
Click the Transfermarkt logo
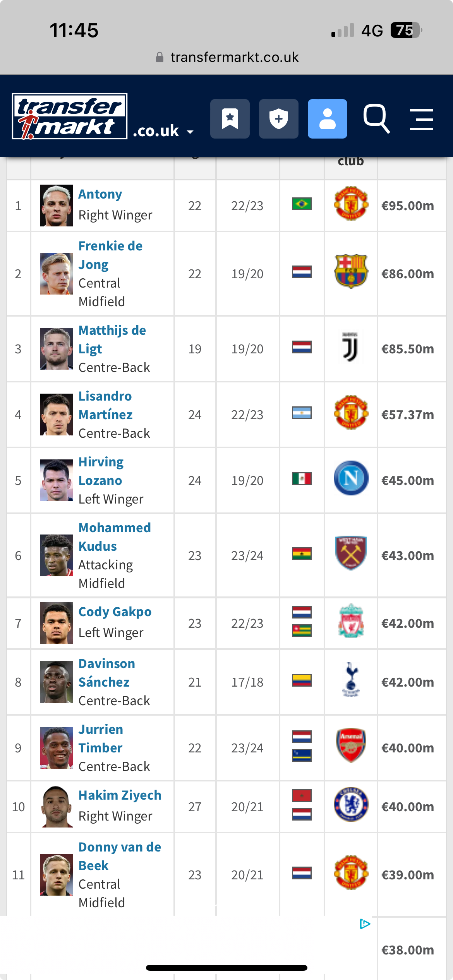pyautogui.click(x=70, y=116)
